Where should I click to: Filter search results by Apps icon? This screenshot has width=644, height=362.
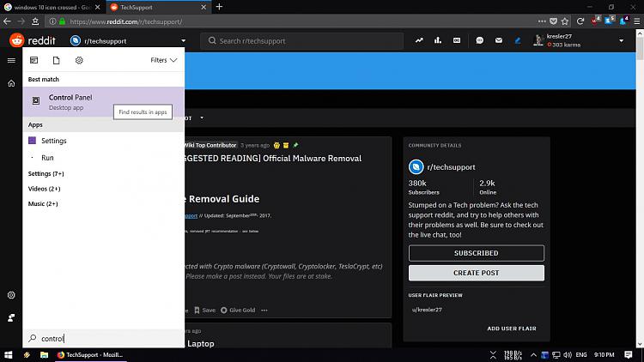34,60
